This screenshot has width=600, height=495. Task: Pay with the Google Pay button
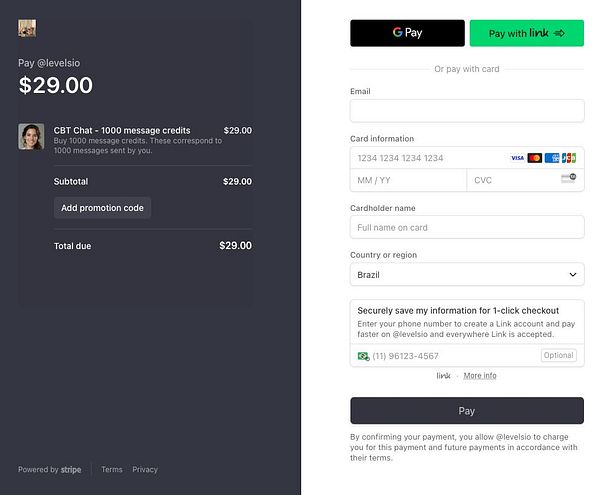pyautogui.click(x=407, y=33)
